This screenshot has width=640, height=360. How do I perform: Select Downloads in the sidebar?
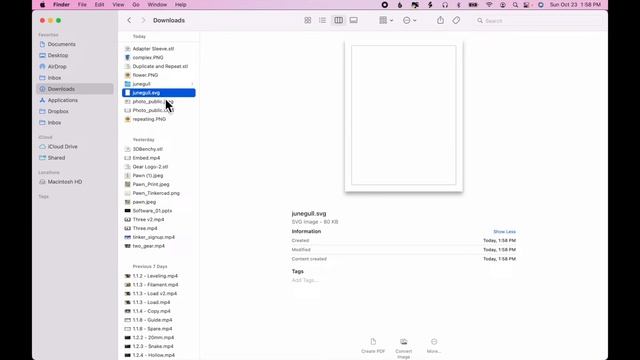(75, 89)
